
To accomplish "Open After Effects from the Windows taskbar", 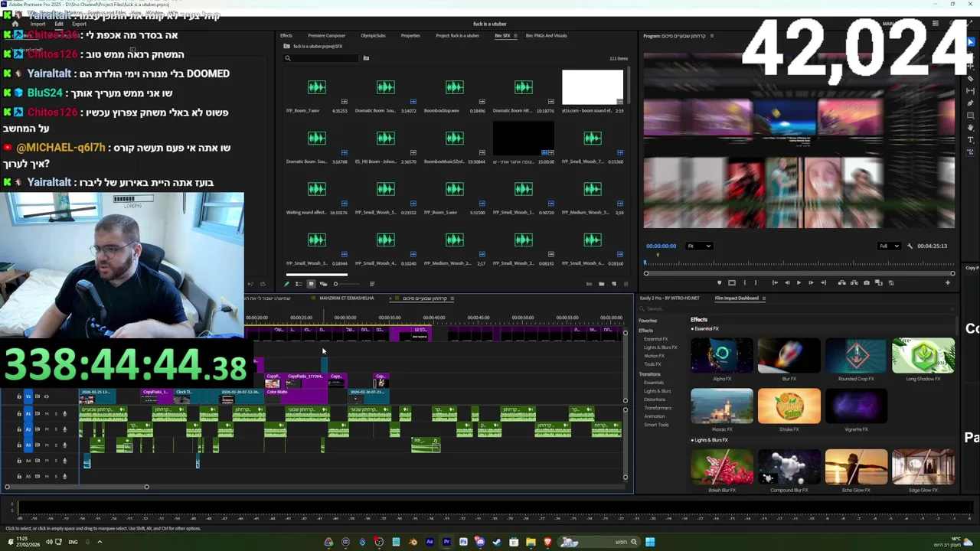I will point(430,542).
